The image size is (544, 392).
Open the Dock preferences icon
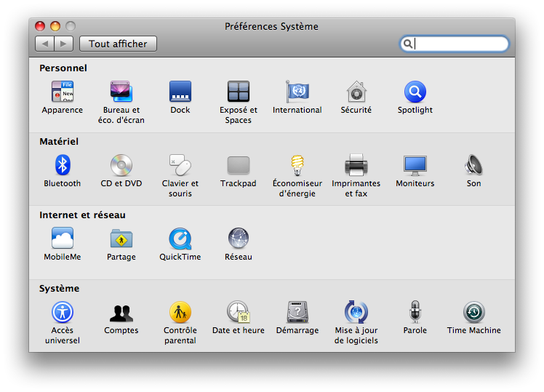point(180,92)
